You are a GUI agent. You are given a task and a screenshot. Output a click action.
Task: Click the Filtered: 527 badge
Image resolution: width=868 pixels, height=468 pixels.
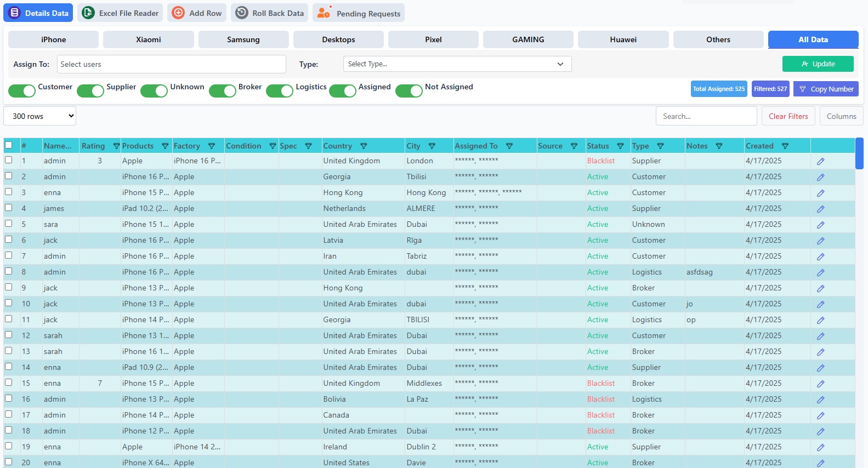[x=770, y=89]
